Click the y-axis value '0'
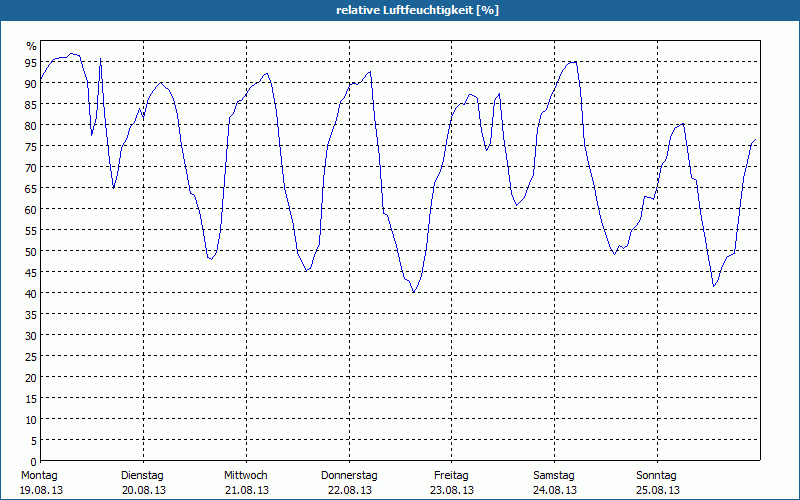This screenshot has height=500, width=800. tap(34, 462)
